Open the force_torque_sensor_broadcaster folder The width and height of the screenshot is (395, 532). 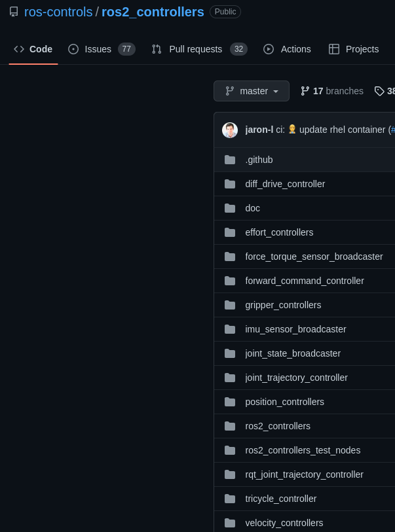[314, 257]
